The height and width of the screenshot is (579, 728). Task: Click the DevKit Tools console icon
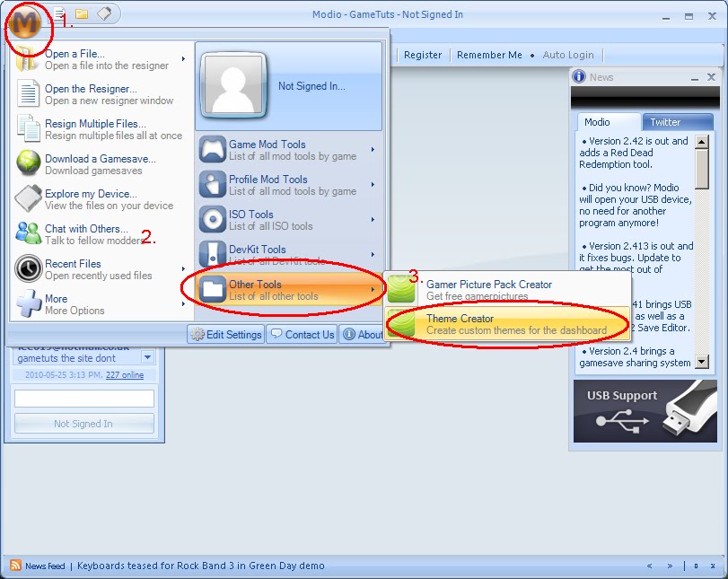pos(213,254)
